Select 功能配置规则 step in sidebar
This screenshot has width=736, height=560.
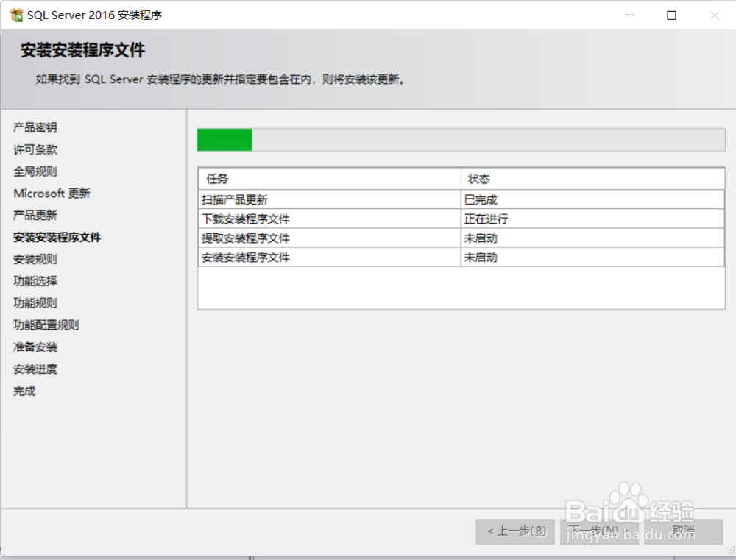[x=46, y=325]
